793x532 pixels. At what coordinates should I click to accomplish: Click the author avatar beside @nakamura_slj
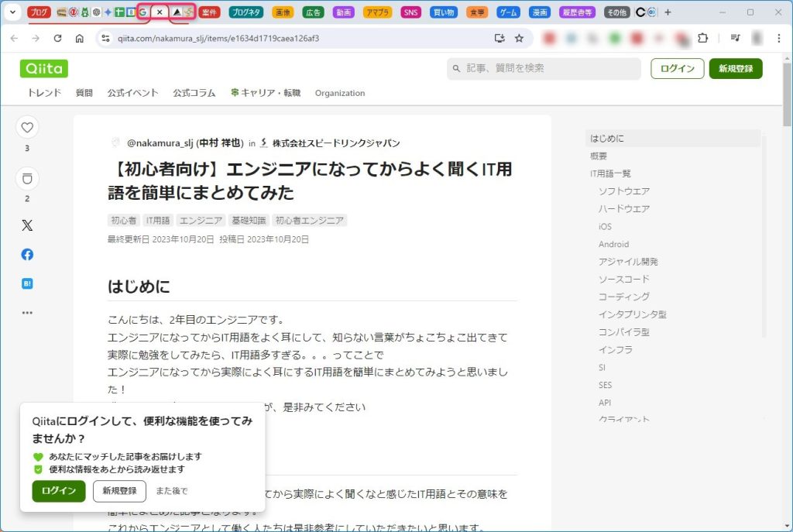coord(115,143)
